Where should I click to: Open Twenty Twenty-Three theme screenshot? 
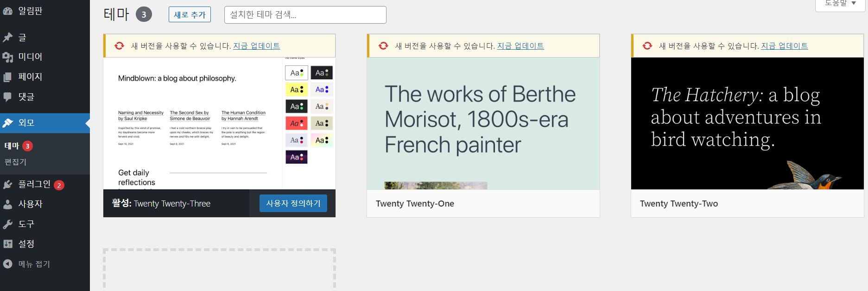pyautogui.click(x=219, y=123)
